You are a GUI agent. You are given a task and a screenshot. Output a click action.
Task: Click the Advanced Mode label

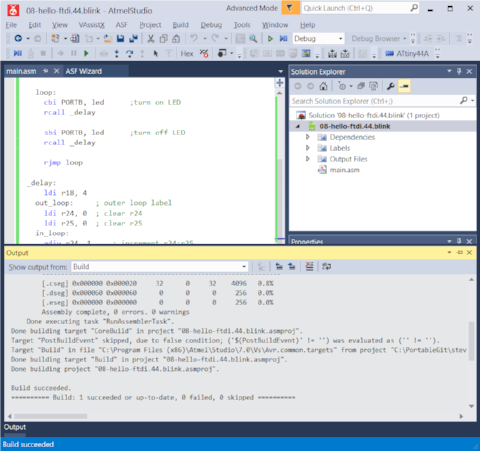(252, 8)
